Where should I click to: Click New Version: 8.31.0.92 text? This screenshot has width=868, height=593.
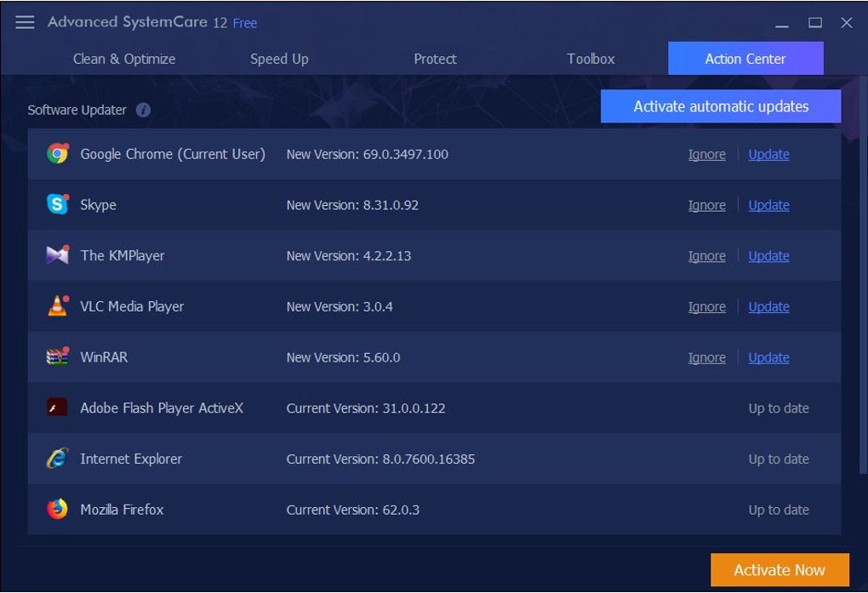coord(352,205)
